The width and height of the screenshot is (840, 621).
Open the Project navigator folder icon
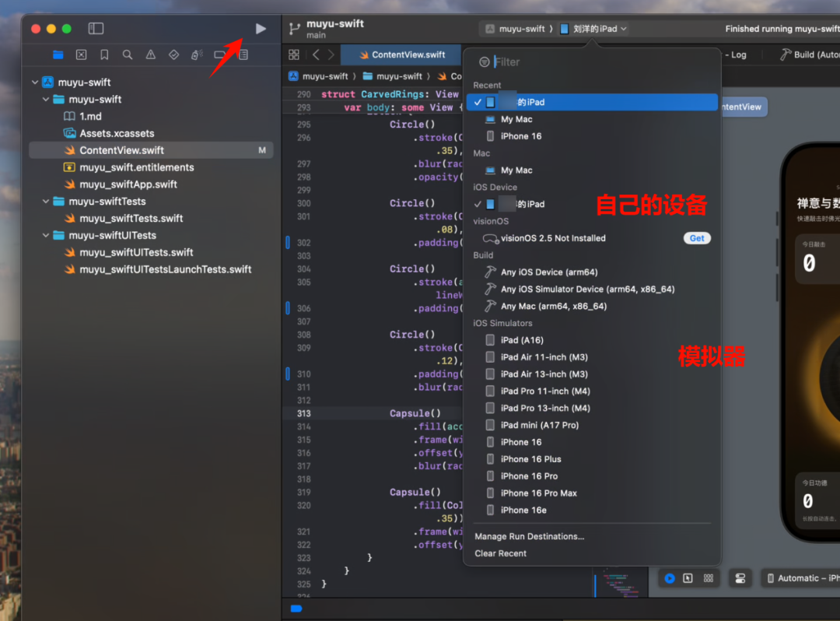pyautogui.click(x=58, y=54)
